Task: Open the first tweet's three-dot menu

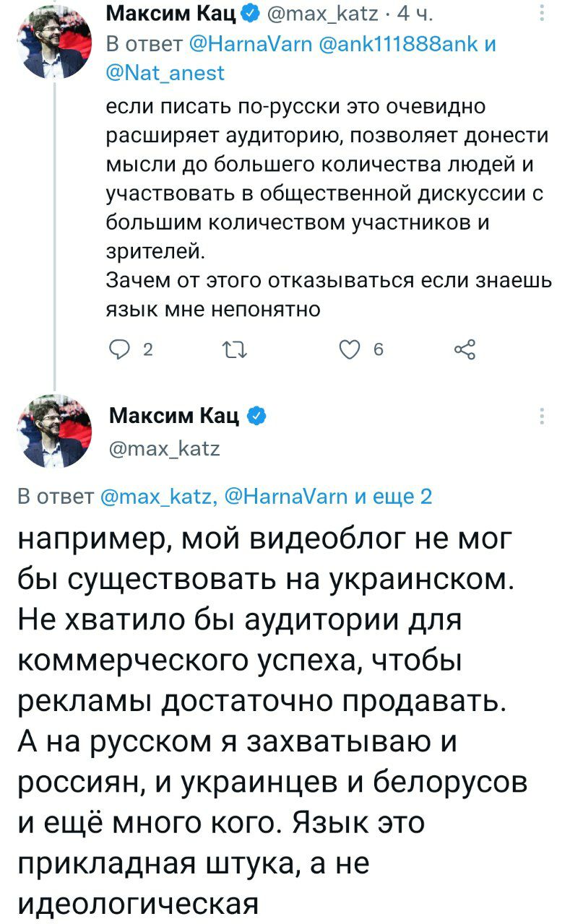Action: [x=543, y=14]
